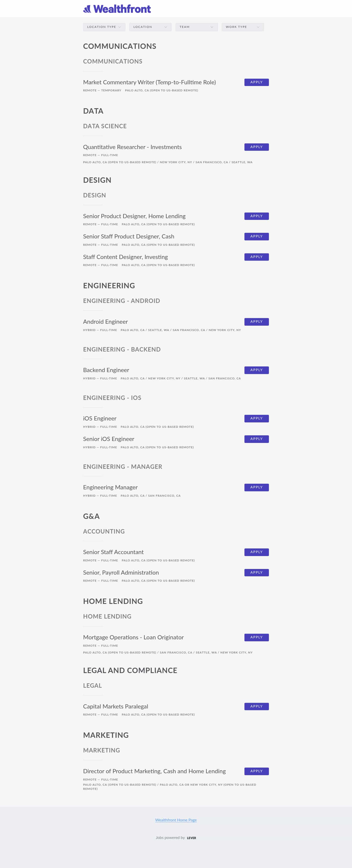Apply for the Senior iOS Engineer role
The image size is (352, 868).
[x=256, y=439]
